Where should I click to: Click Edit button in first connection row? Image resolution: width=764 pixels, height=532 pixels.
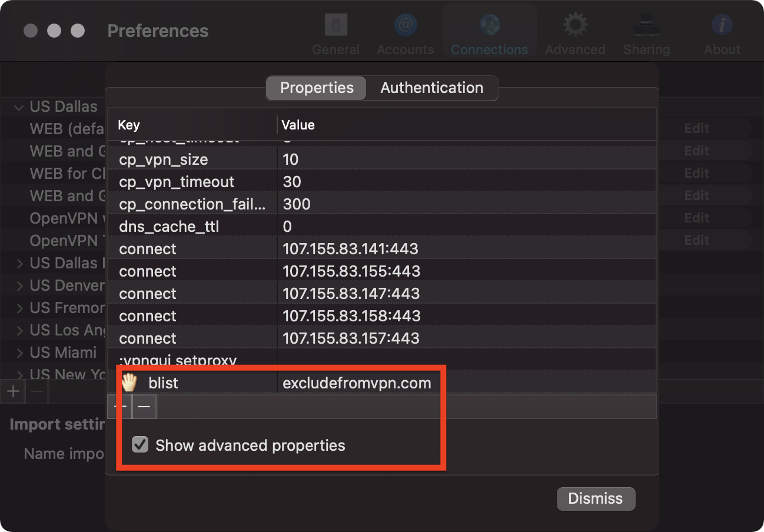pos(696,128)
